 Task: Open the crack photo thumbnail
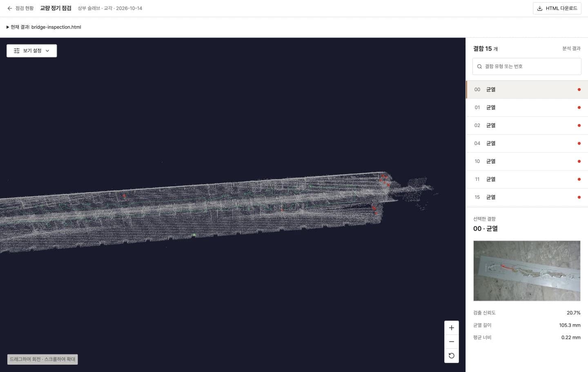(527, 271)
